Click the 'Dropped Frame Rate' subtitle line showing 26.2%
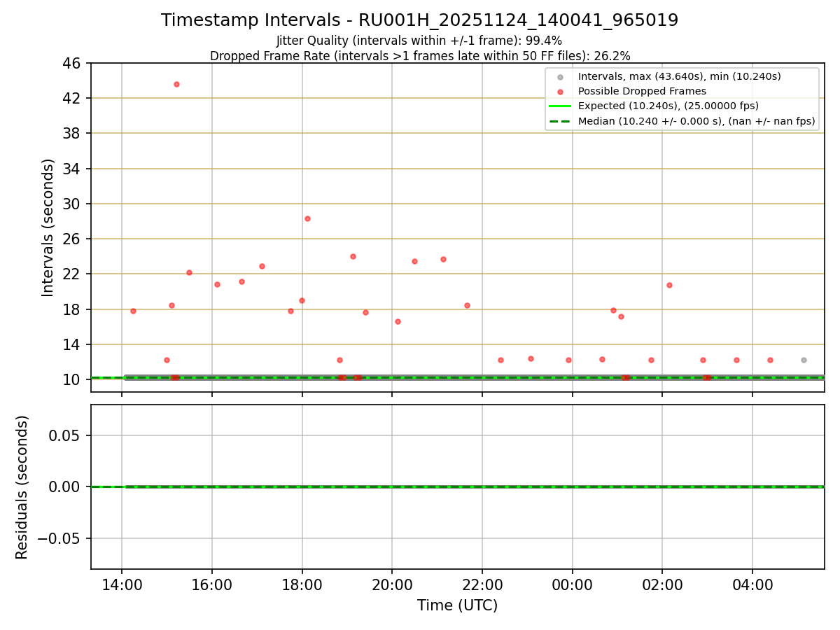This screenshot has width=840, height=630. point(419,56)
